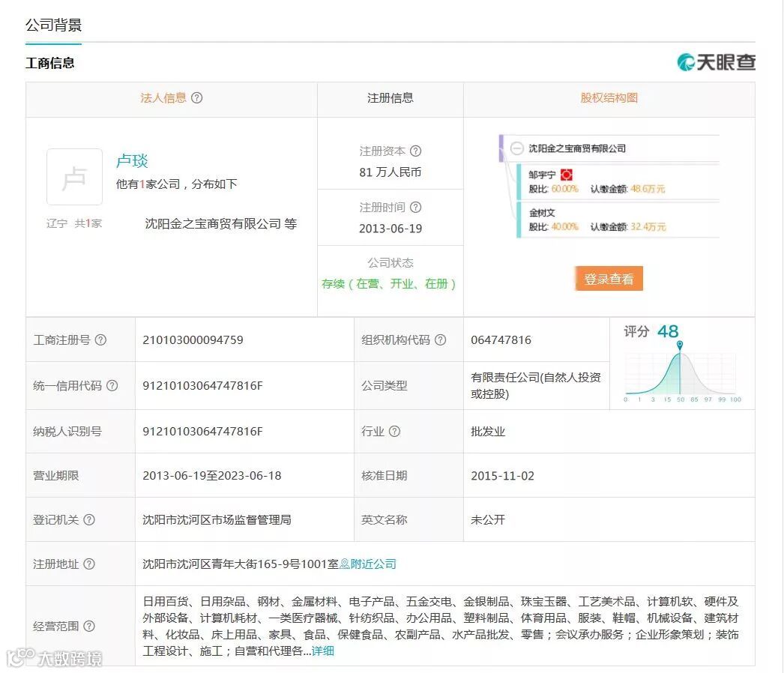784x673 pixels.
Task: Open the 公司背景 tab
Action: coord(53,25)
